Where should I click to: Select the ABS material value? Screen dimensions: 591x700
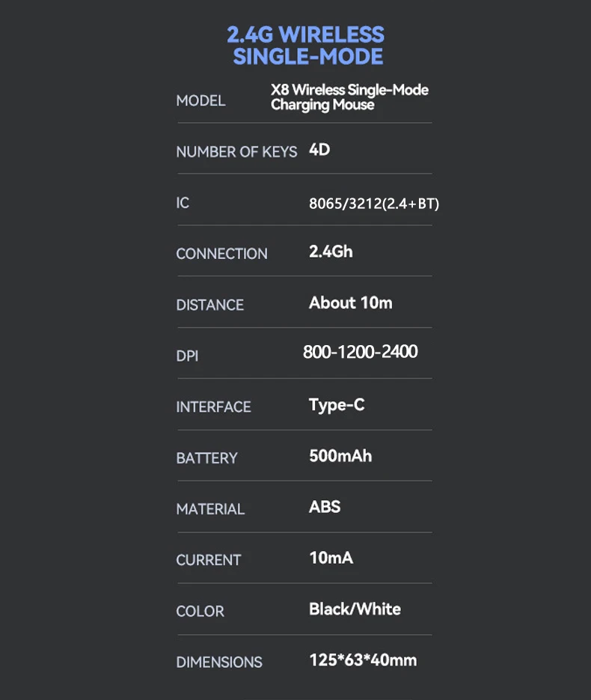(x=325, y=507)
